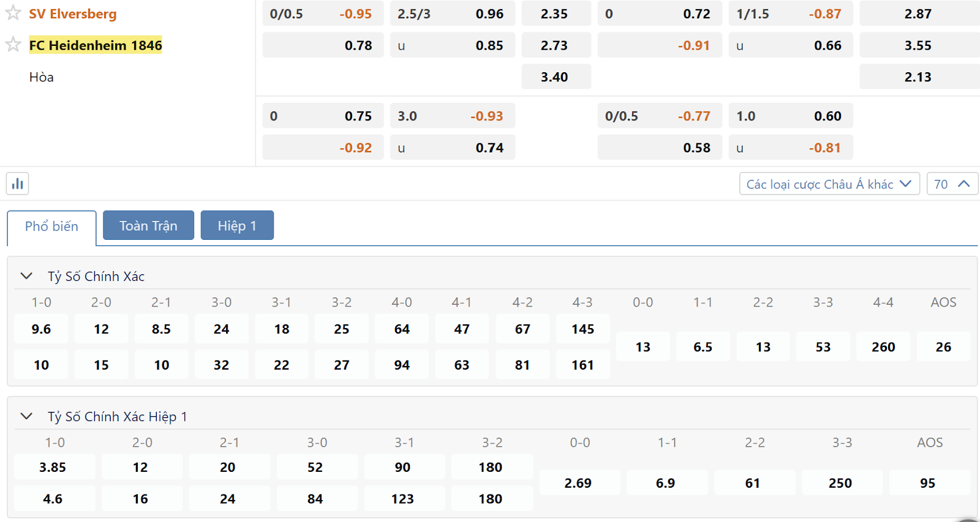The image size is (980, 522).
Task: Pick correct score 1-0 home odds 9.6
Action: 41,329
